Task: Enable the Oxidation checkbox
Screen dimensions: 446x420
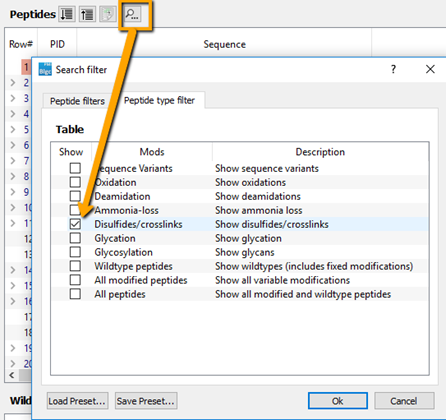Action: pyautogui.click(x=75, y=182)
